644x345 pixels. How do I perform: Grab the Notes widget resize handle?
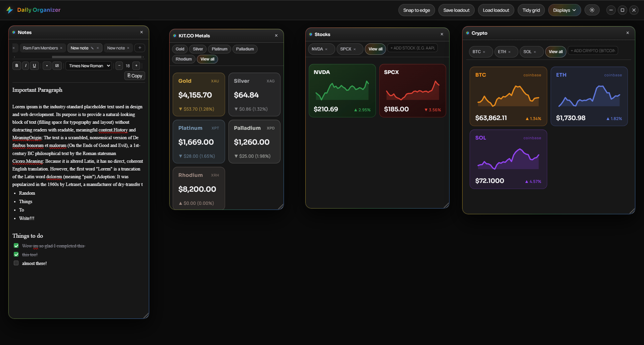tap(146, 315)
